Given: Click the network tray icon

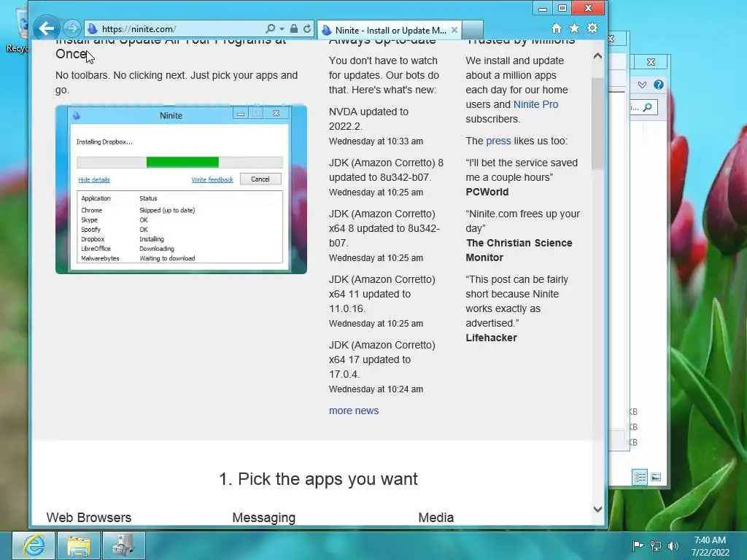Looking at the screenshot, I should tap(656, 546).
